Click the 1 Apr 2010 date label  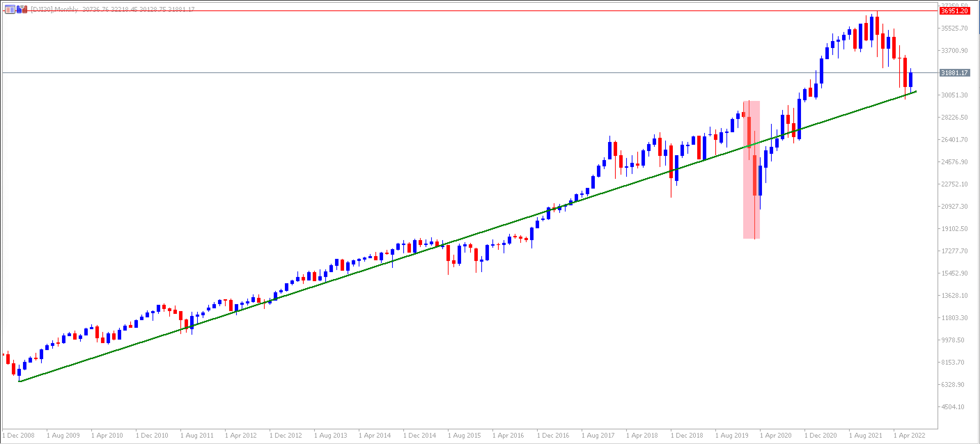coord(107,435)
